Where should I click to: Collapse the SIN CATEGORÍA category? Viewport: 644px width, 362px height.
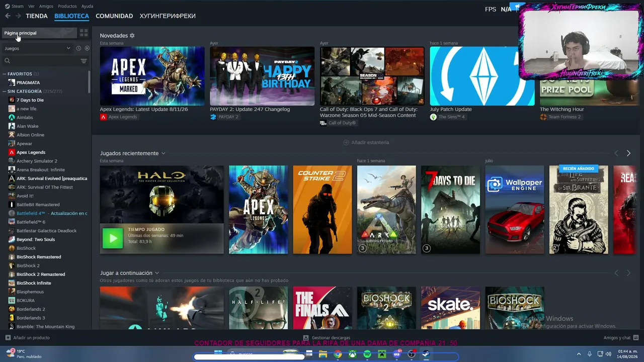click(5, 92)
